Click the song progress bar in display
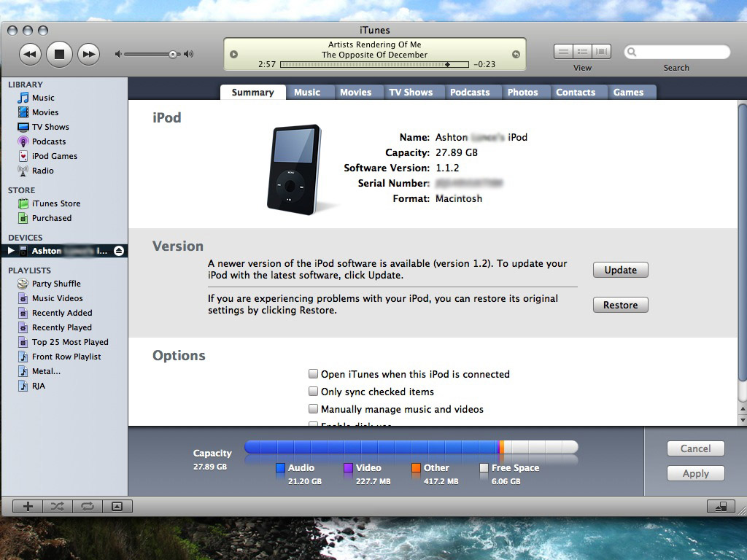 click(374, 64)
